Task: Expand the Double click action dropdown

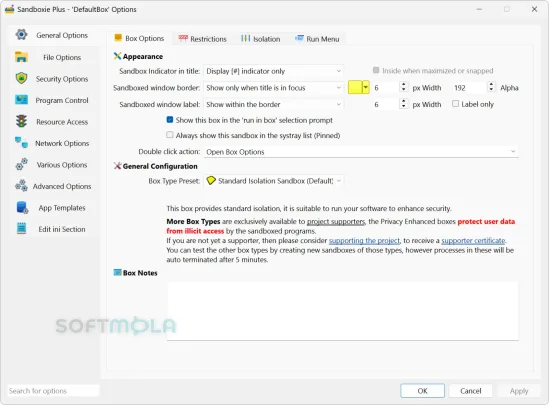Action: coord(361,152)
